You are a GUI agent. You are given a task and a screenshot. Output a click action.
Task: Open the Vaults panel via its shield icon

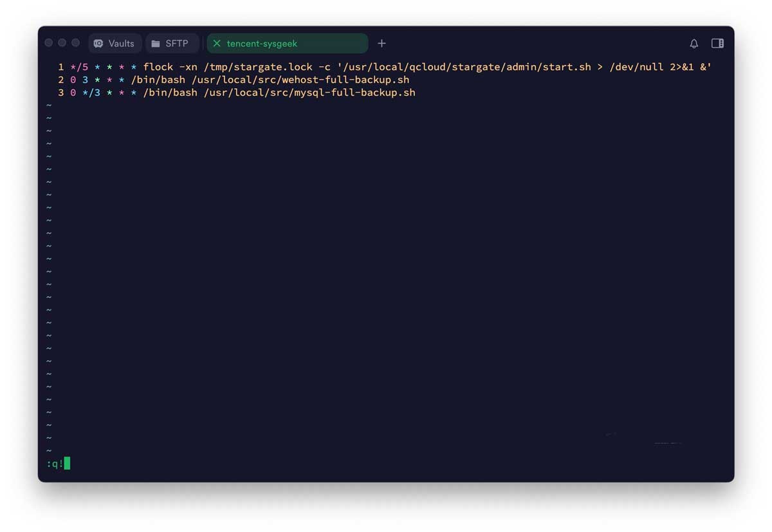(98, 43)
